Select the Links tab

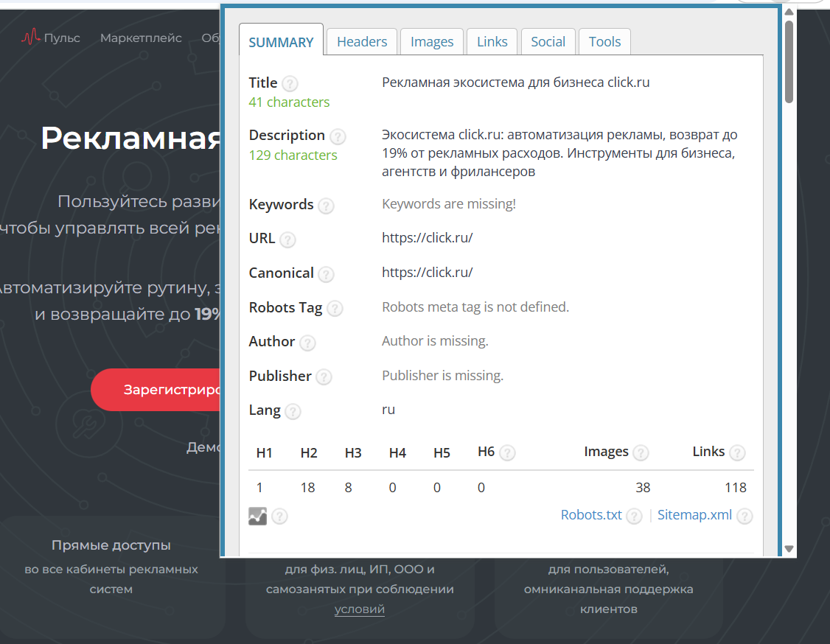(x=492, y=42)
